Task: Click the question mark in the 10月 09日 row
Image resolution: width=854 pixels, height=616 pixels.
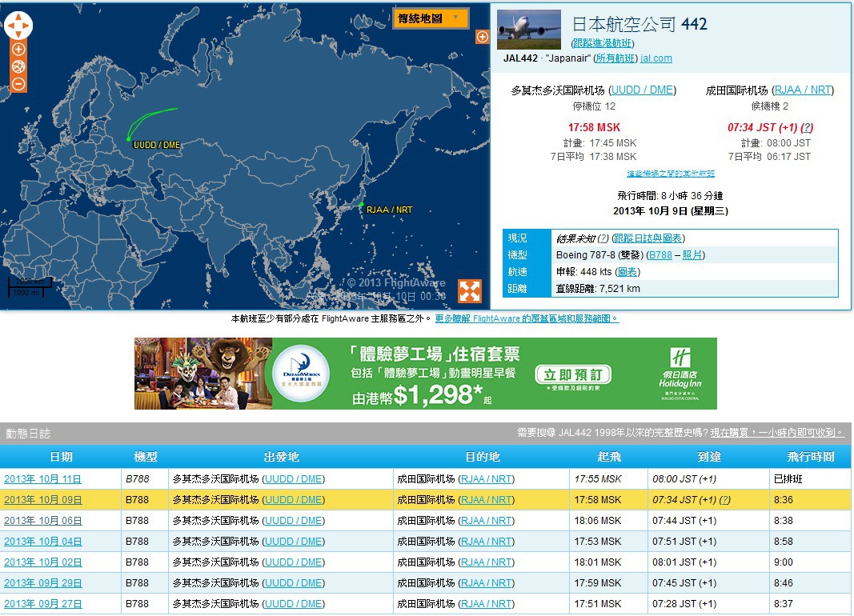Action: pos(724,500)
